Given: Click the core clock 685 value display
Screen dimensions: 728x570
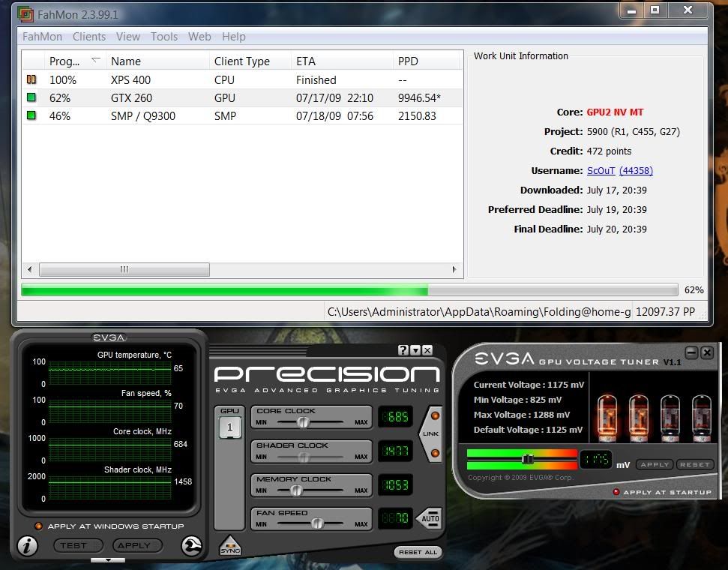Looking at the screenshot, I should (395, 417).
